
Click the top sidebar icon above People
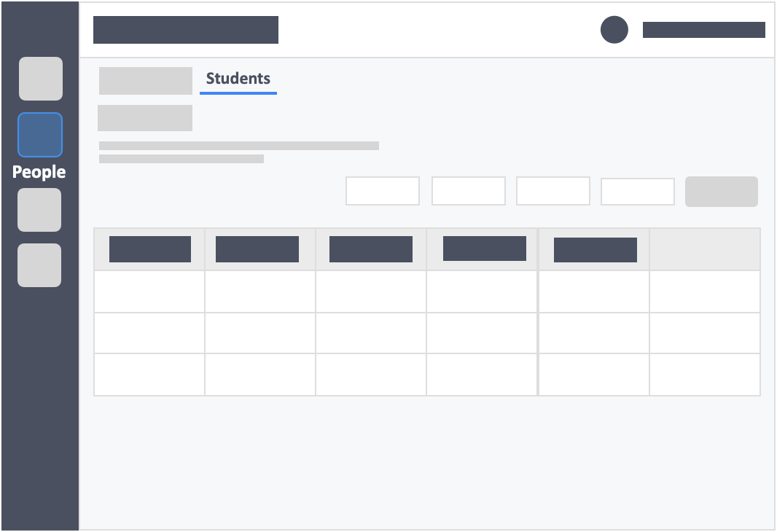pos(41,79)
